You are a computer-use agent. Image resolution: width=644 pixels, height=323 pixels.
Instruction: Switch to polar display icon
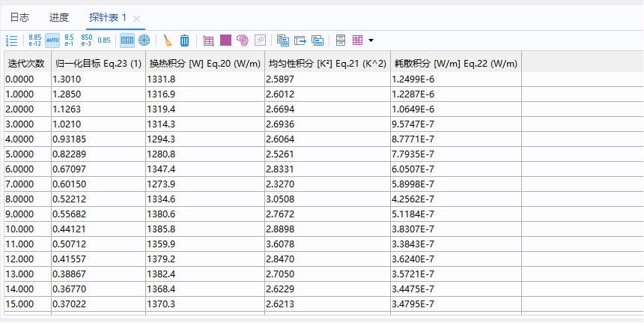[145, 40]
